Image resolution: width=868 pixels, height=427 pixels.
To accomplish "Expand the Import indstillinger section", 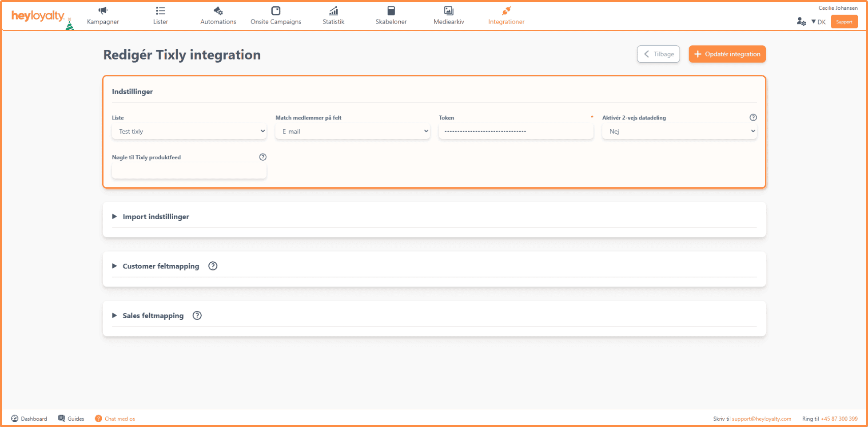I will pos(155,217).
